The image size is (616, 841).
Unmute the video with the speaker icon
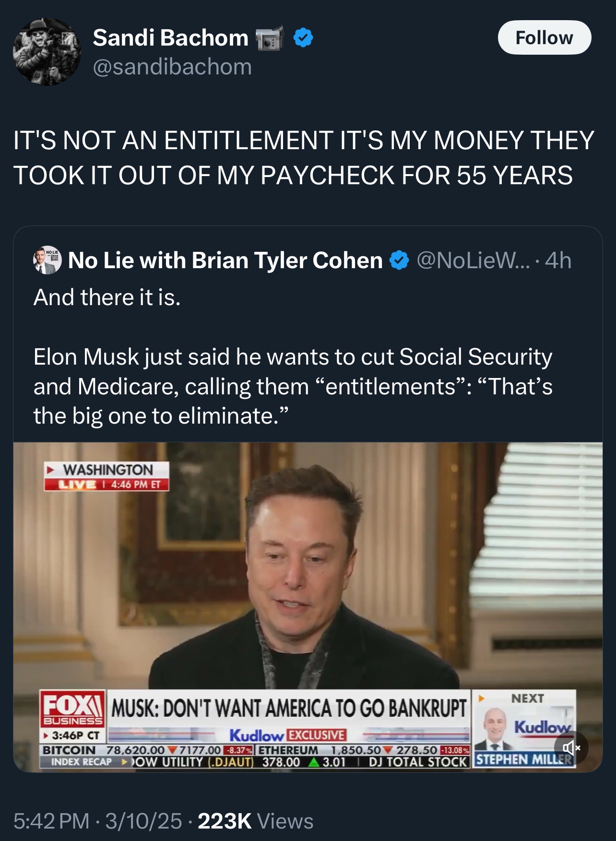point(571,747)
